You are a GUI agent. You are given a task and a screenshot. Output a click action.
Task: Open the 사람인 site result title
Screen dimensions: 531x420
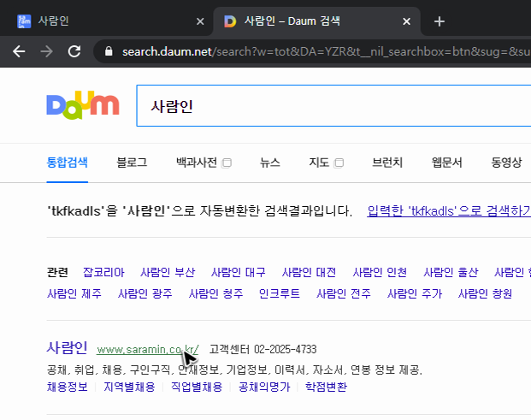(67, 348)
